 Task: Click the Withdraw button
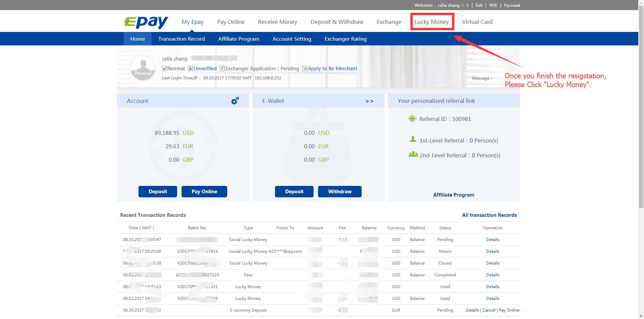[x=340, y=192]
